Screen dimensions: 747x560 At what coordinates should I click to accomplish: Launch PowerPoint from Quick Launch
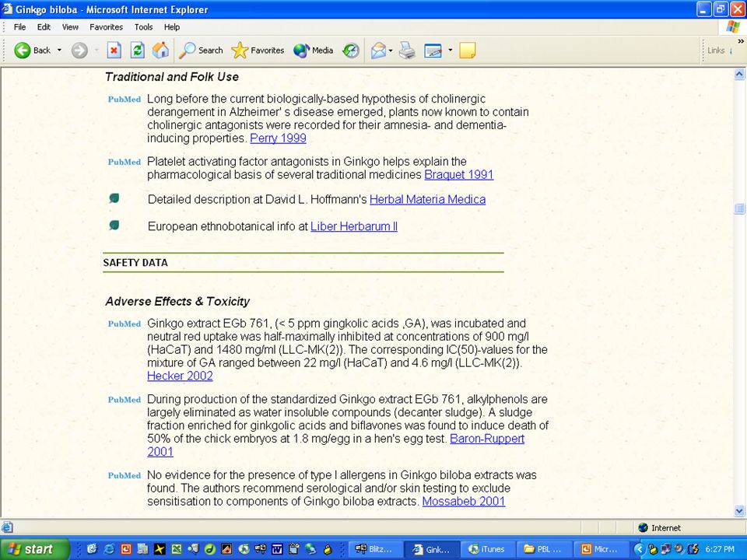[x=126, y=549]
